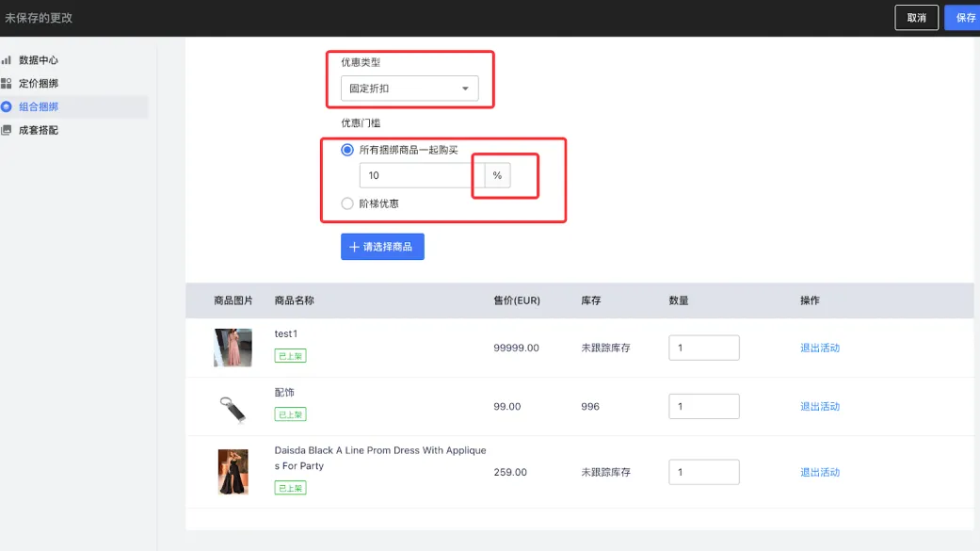Click plus icon on 请选择商品 button
Image resolution: width=980 pixels, height=551 pixels.
[x=354, y=247]
